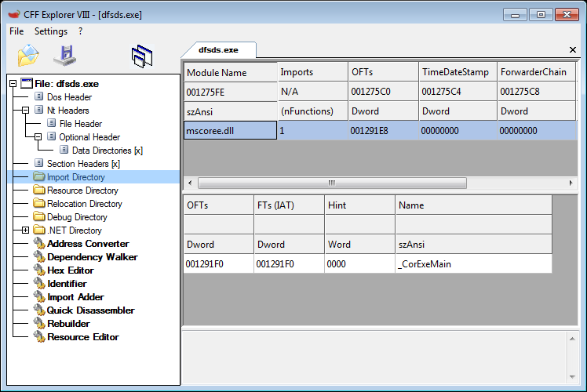Click the 001275FE offset cell
The width and height of the screenshot is (587, 392).
click(231, 92)
